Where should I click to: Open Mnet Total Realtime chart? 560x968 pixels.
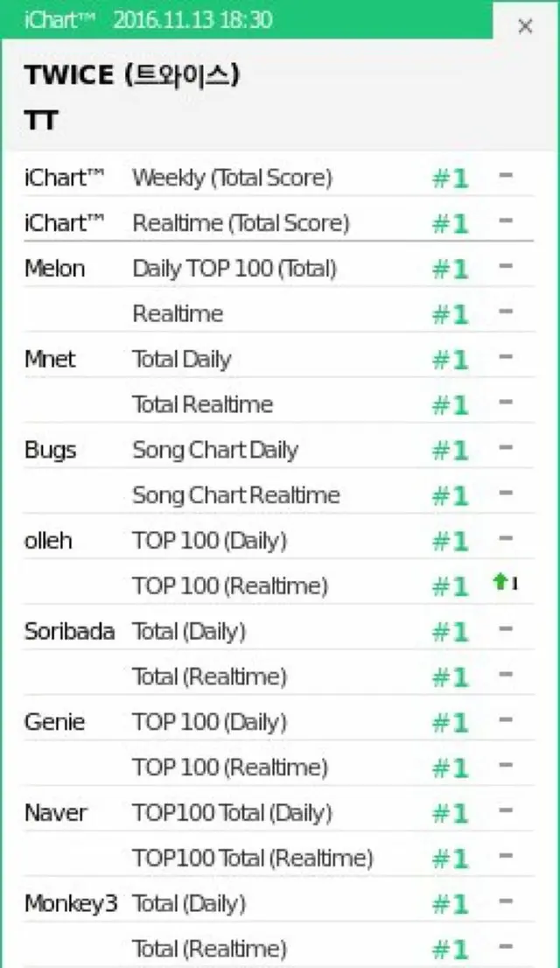coord(202,403)
